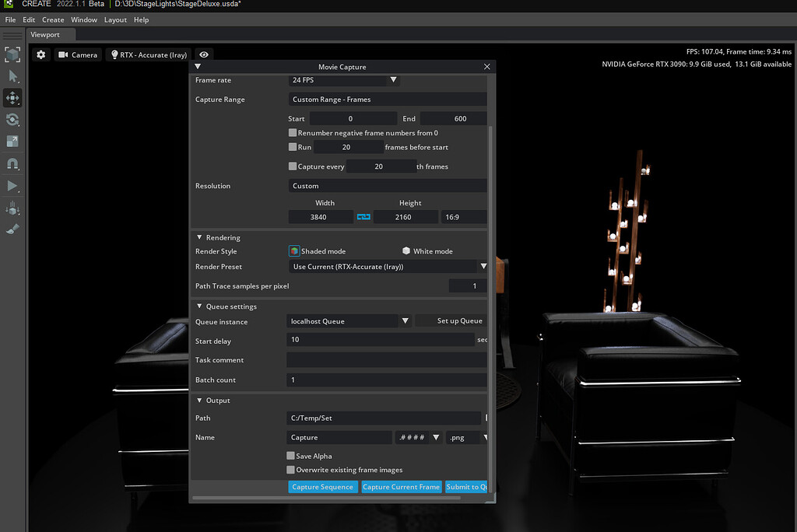Toggle visibility with the eye icon
The width and height of the screenshot is (797, 532).
point(203,54)
